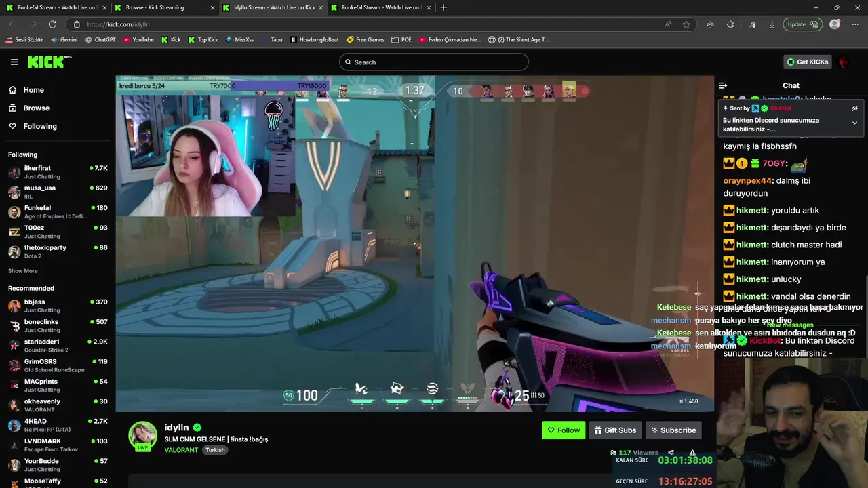868x488 pixels.
Task: Click the browser Update button
Action: pos(802,24)
